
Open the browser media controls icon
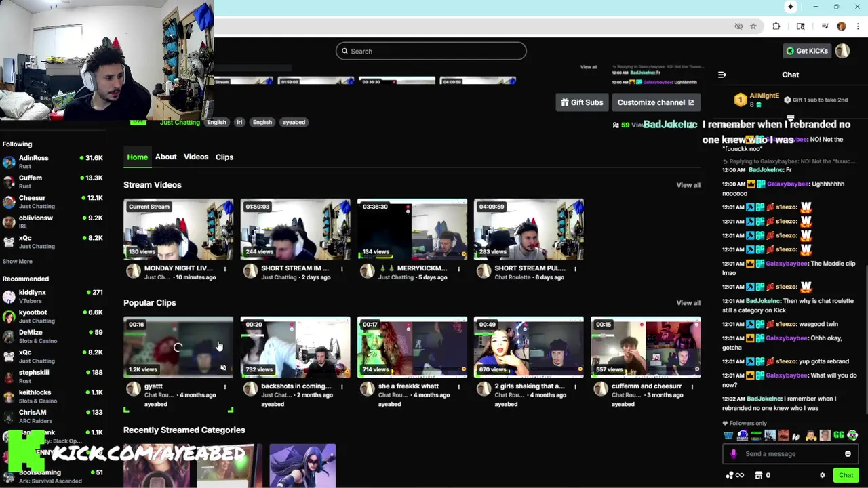coord(825,26)
